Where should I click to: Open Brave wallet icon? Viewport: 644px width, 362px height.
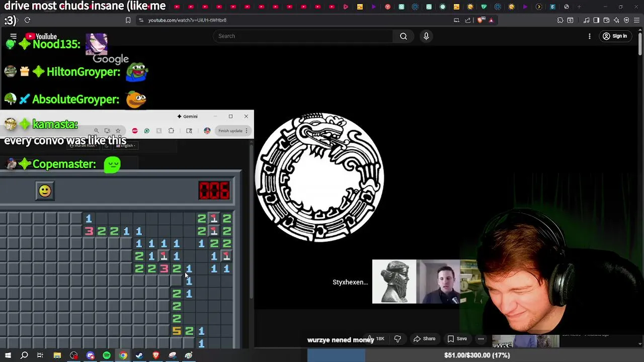607,20
